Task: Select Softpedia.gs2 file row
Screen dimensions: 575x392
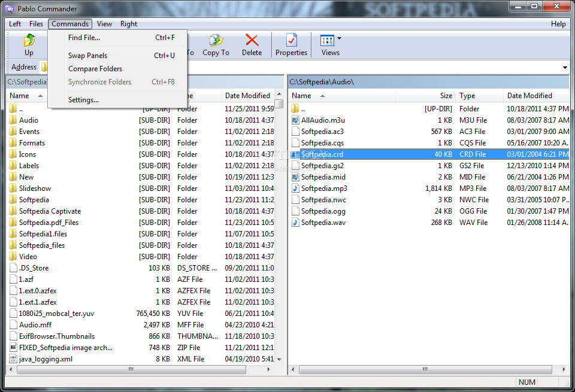Action: (x=430, y=166)
